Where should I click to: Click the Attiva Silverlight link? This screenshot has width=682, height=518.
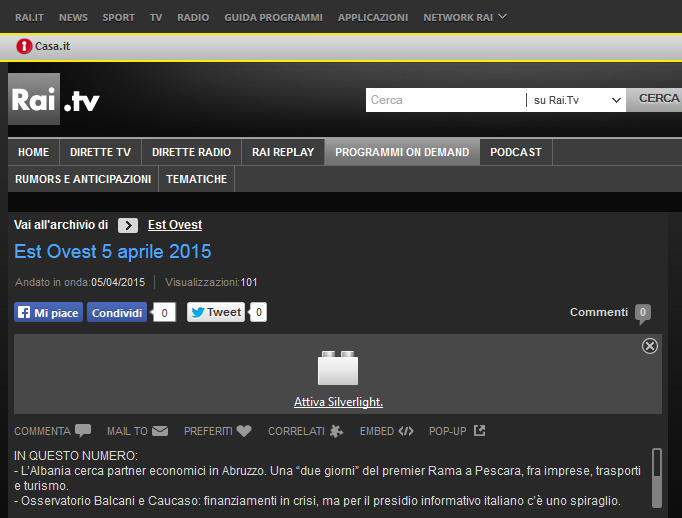click(x=338, y=402)
